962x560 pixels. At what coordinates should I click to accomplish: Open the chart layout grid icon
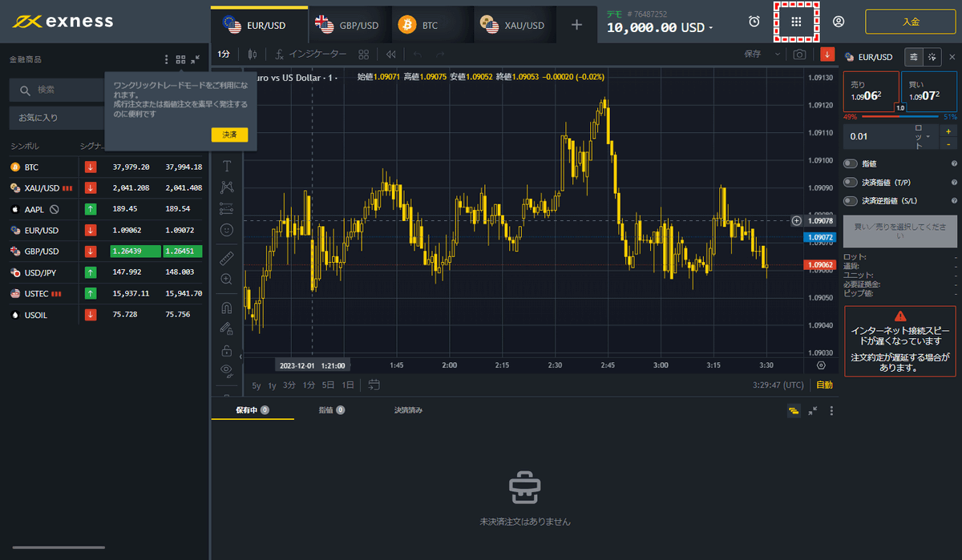[364, 54]
